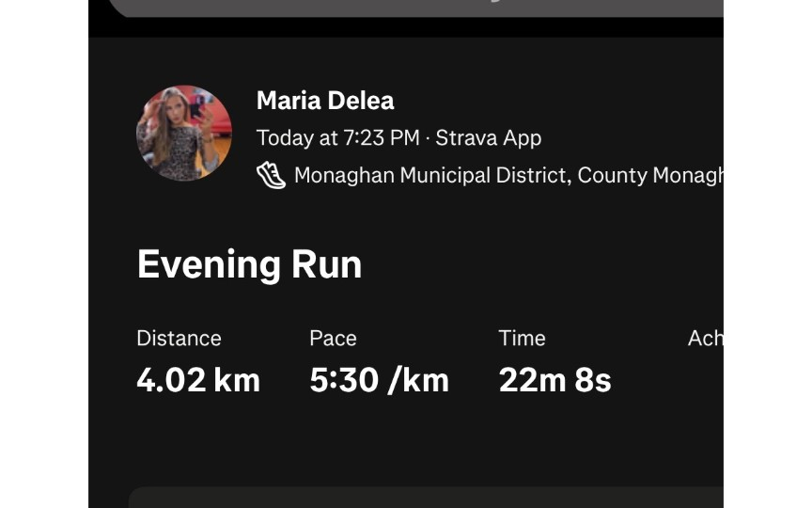This screenshot has height=508, width=812.
Task: Click the Pace stat label
Action: tap(333, 338)
